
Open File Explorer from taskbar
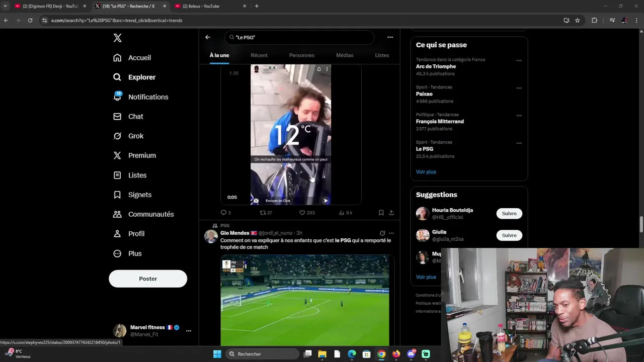tap(322, 354)
